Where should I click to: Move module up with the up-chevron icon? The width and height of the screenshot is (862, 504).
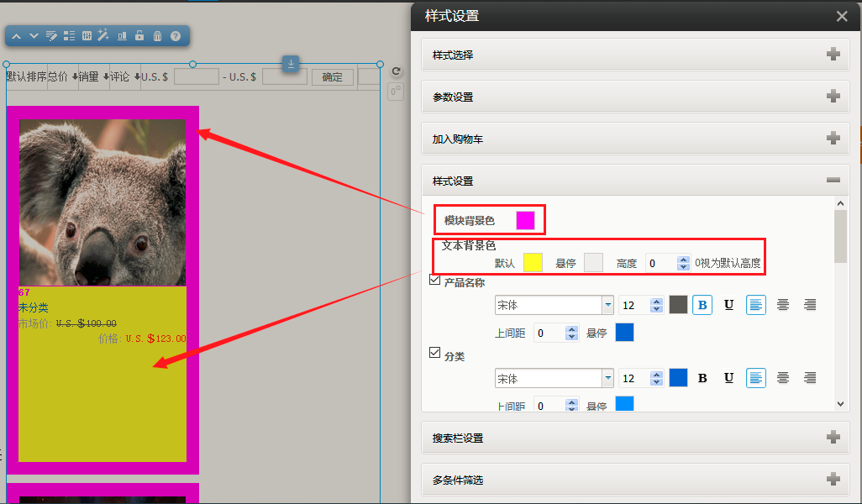16,36
